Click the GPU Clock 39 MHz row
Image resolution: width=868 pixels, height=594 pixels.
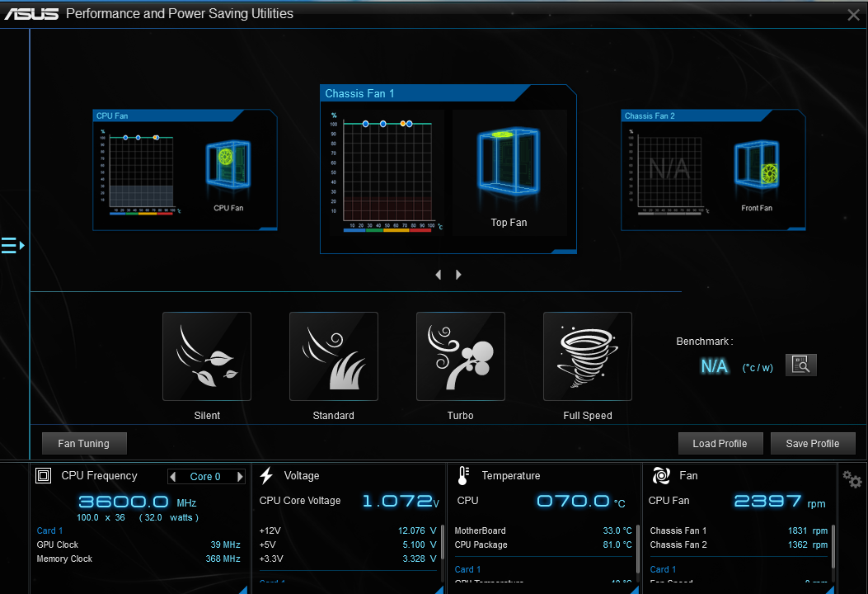tap(138, 544)
